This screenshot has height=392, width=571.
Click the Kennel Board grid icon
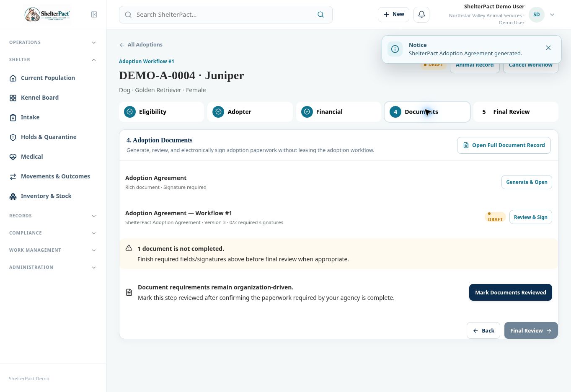click(x=13, y=98)
